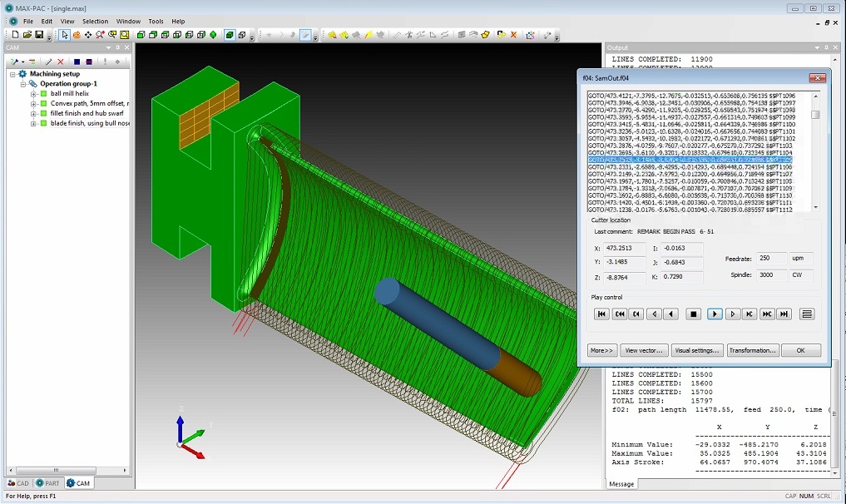Click the first green cube view icon
Screen dimensions: 846x504
(141, 35)
